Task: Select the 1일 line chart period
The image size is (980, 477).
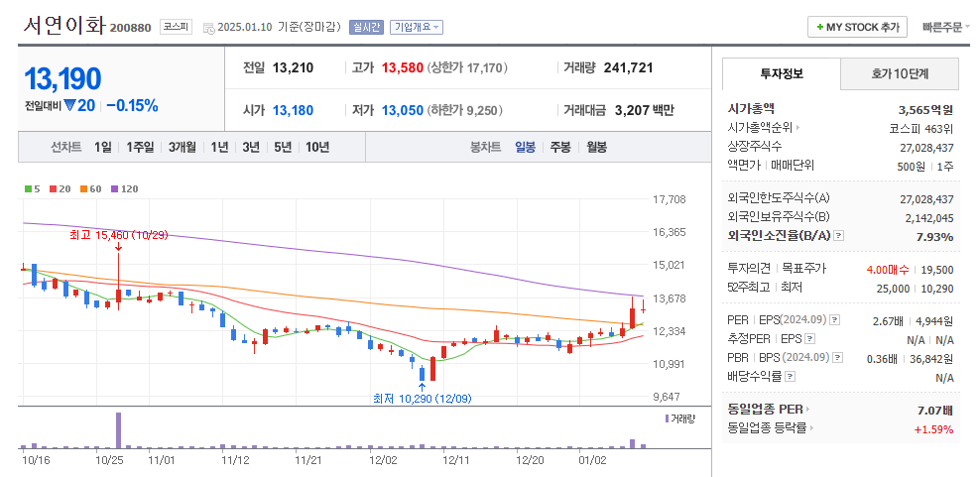Action: tap(103, 148)
